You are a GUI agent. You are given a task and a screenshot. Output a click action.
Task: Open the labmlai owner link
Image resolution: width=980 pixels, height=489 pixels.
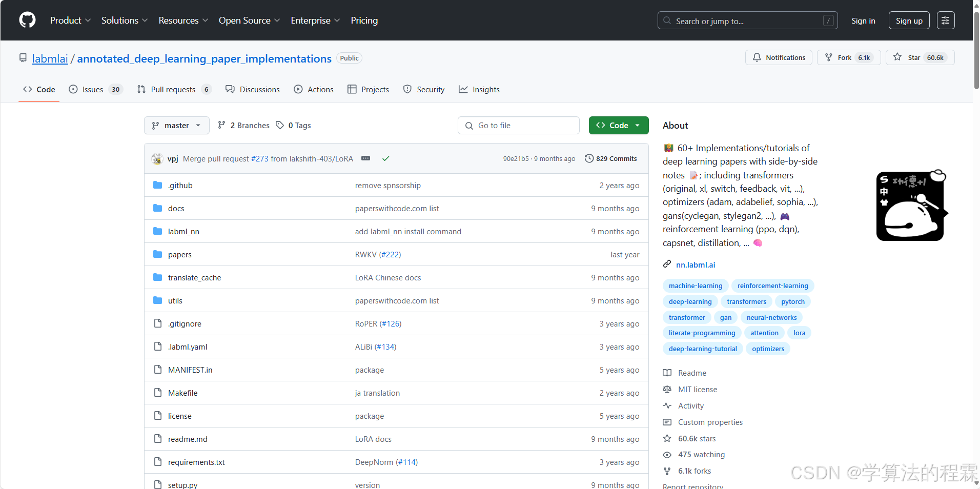pos(50,58)
